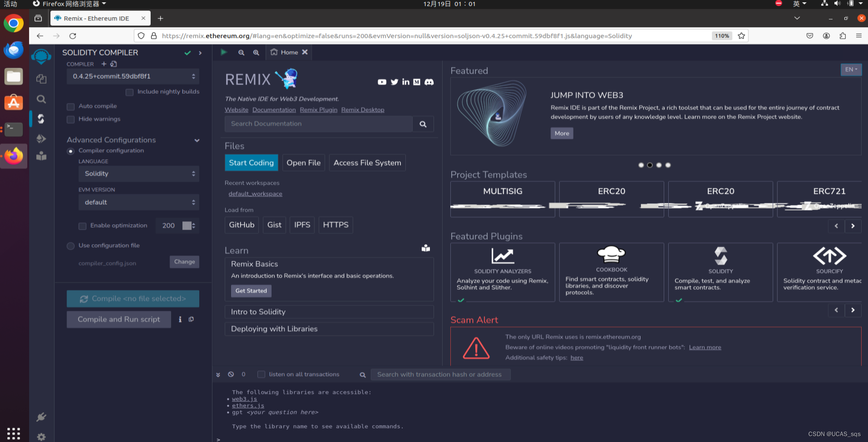Open the EN language dropdown
The height and width of the screenshot is (442, 868).
[x=851, y=70]
